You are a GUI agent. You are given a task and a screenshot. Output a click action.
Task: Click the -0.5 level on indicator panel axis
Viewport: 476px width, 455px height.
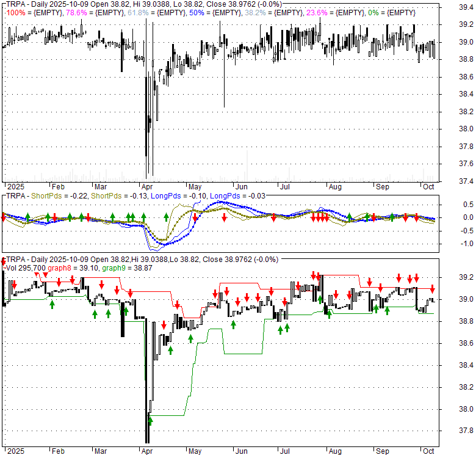pyautogui.click(x=467, y=231)
